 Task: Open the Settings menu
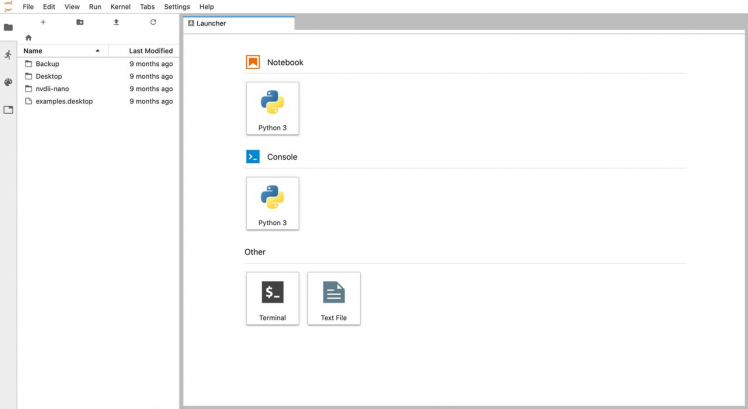(x=176, y=6)
